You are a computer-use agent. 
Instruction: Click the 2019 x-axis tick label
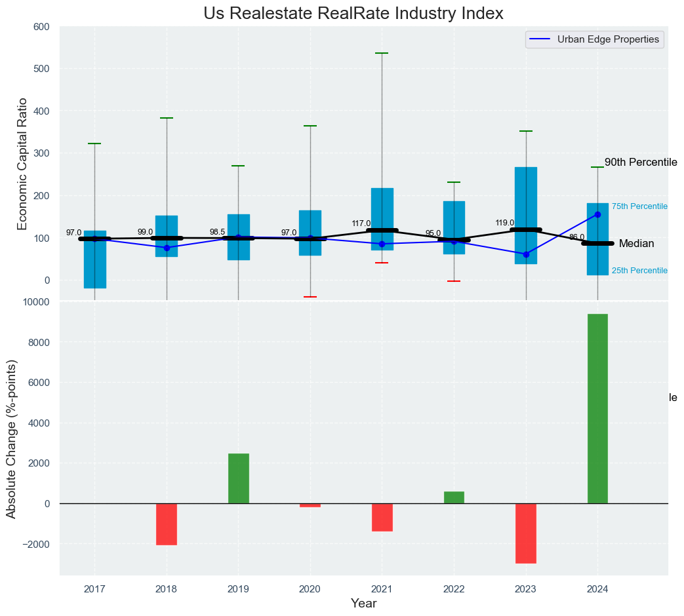click(x=238, y=589)
